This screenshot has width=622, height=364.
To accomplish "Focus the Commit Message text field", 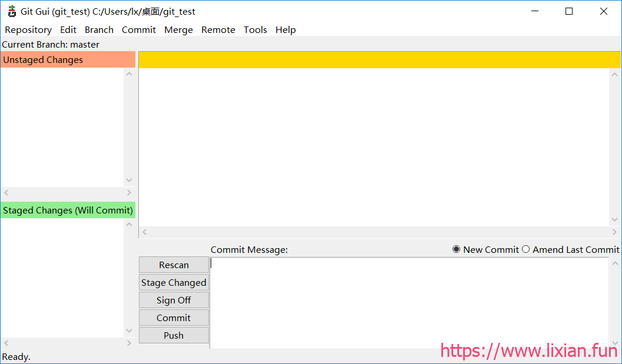I will (409, 303).
